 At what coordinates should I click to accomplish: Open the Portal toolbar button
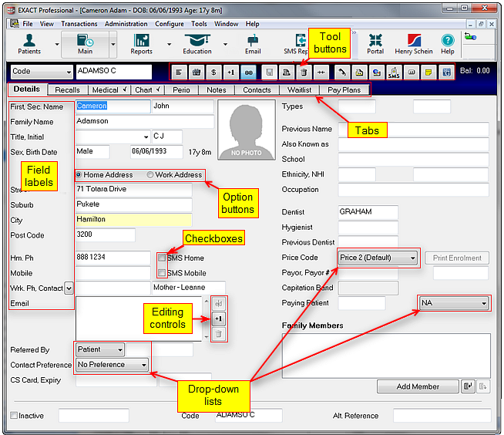375,44
